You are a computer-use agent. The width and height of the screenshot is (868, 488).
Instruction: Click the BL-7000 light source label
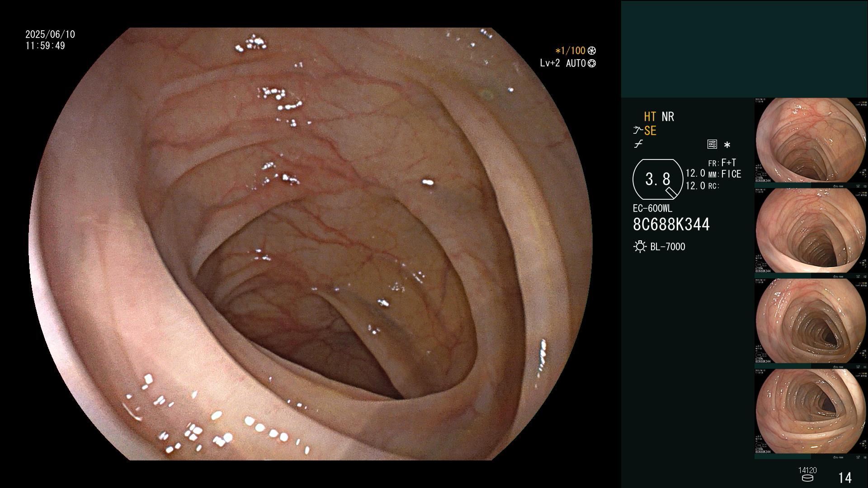point(668,247)
